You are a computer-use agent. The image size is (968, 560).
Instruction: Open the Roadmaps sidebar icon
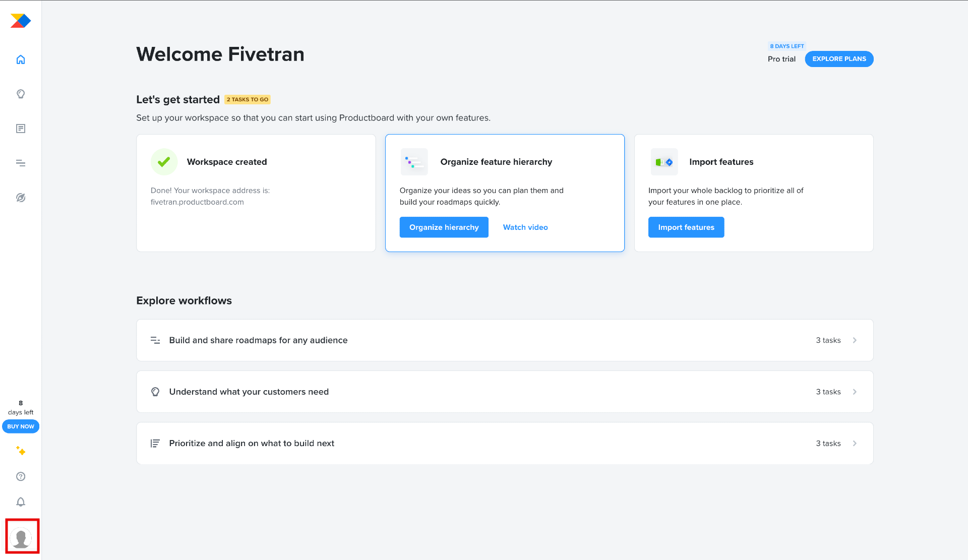[x=21, y=163]
